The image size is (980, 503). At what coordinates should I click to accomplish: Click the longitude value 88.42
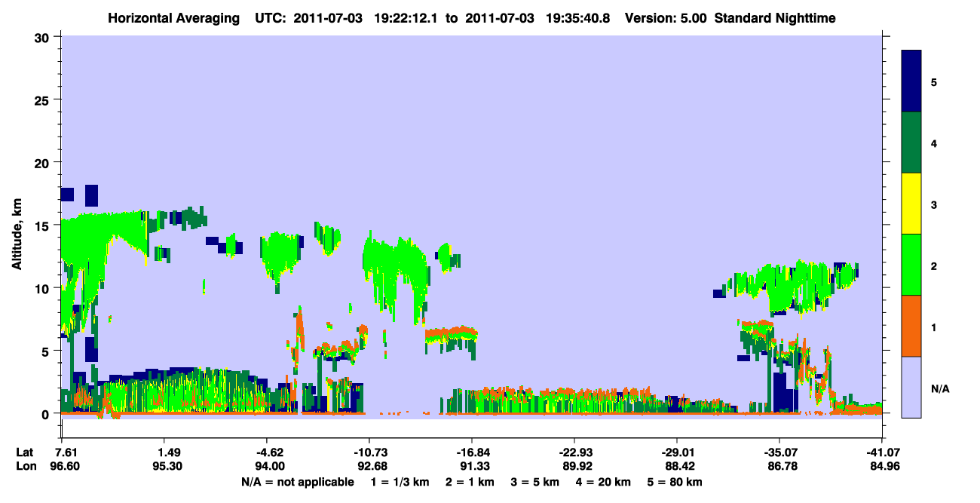pyautogui.click(x=680, y=466)
